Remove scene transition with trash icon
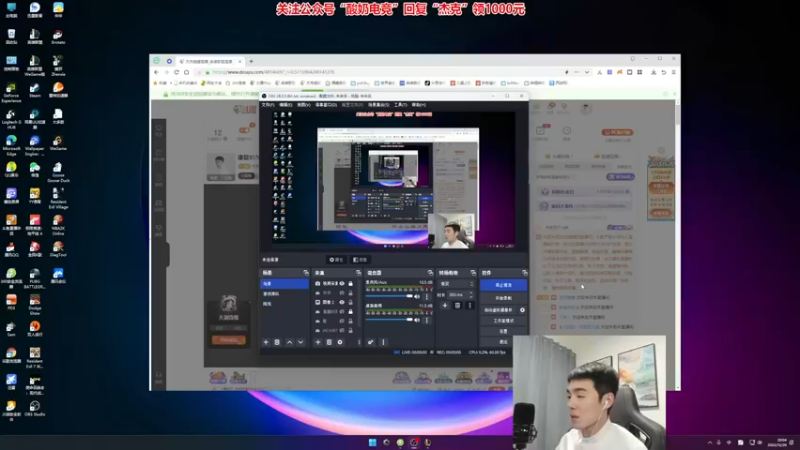 458,306
